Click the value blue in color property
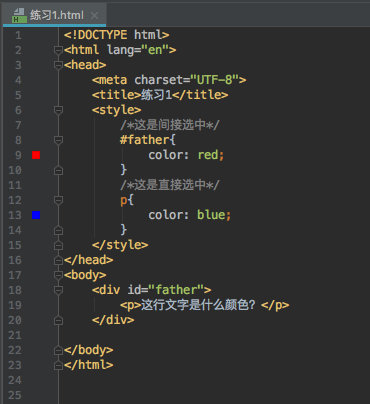The height and width of the screenshot is (404, 370). (x=211, y=215)
